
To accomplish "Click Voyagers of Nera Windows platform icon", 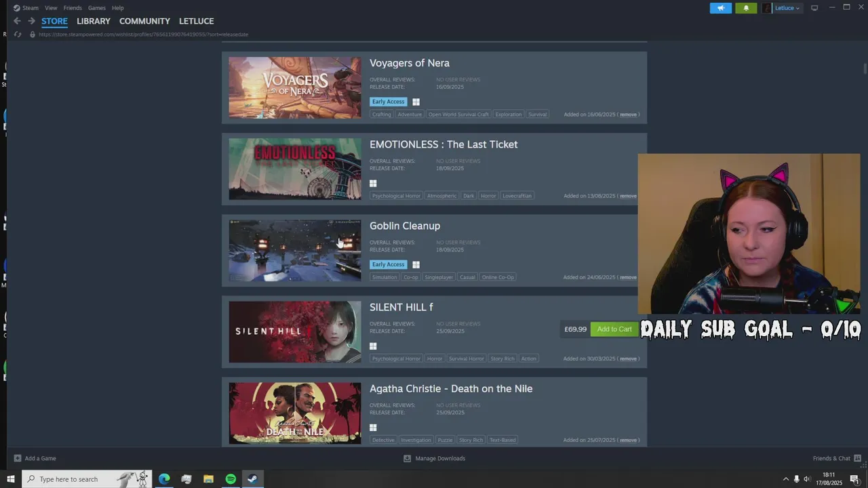I will pos(416,102).
